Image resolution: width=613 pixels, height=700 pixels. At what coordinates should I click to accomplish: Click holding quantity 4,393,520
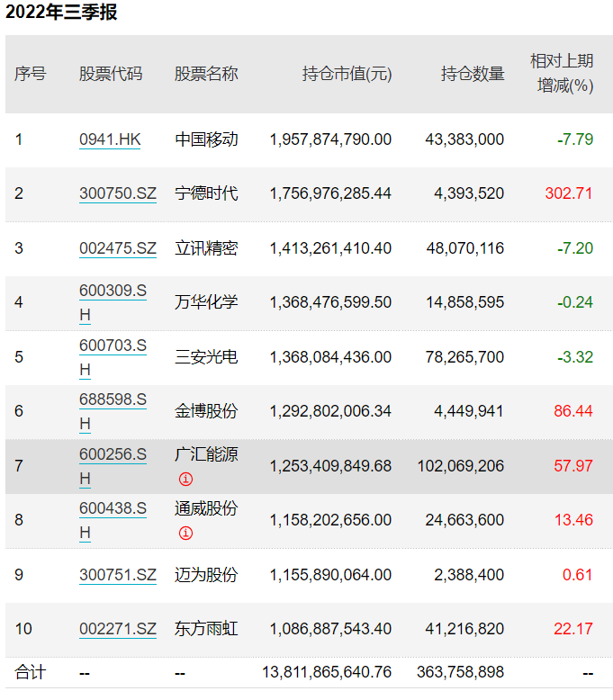[x=469, y=193]
